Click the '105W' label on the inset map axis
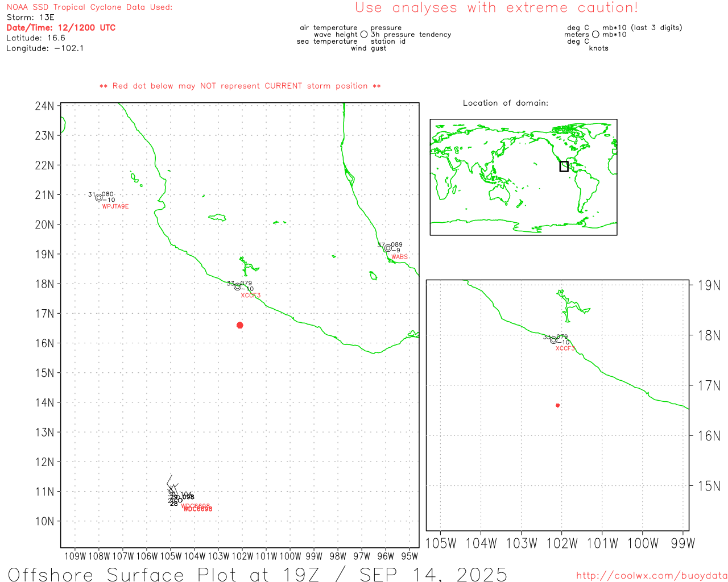Viewport: 728px width, 582px height. (x=441, y=543)
